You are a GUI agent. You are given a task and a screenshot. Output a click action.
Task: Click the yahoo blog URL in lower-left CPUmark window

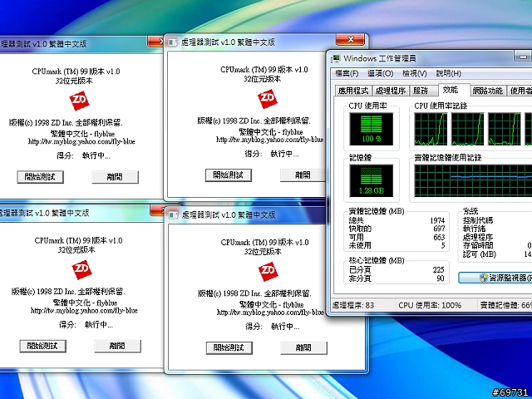[x=84, y=310]
